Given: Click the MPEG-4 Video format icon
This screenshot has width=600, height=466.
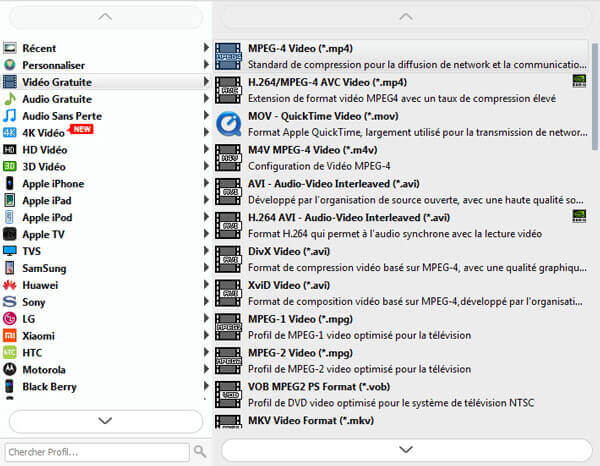Looking at the screenshot, I should [228, 56].
